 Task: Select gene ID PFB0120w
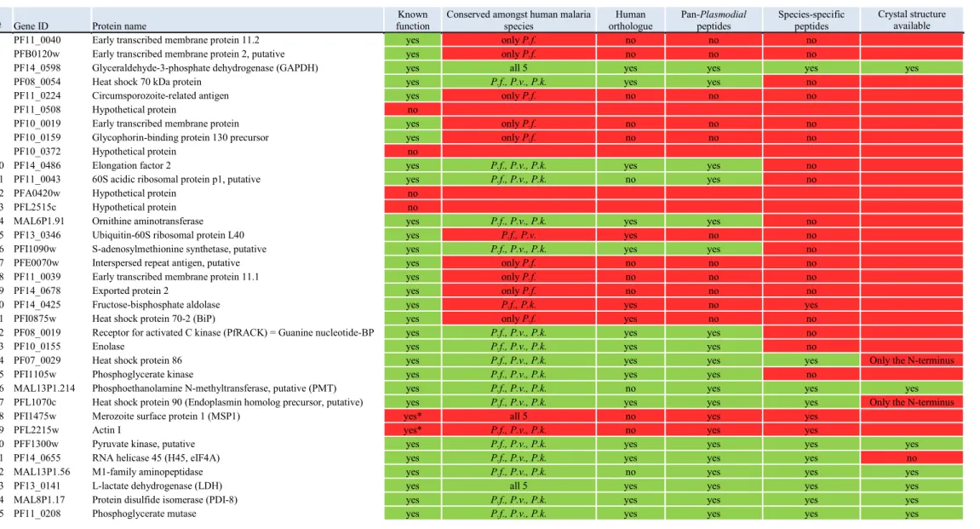coord(37,54)
